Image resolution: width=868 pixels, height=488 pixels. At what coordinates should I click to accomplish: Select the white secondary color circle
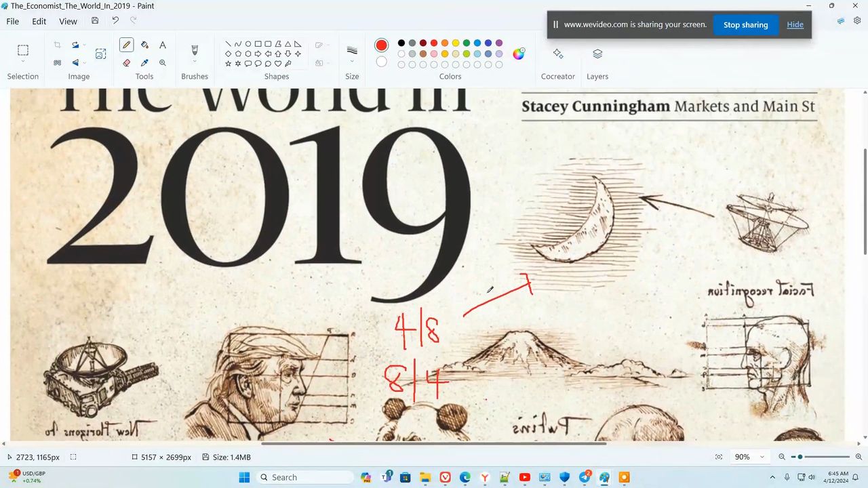[382, 62]
